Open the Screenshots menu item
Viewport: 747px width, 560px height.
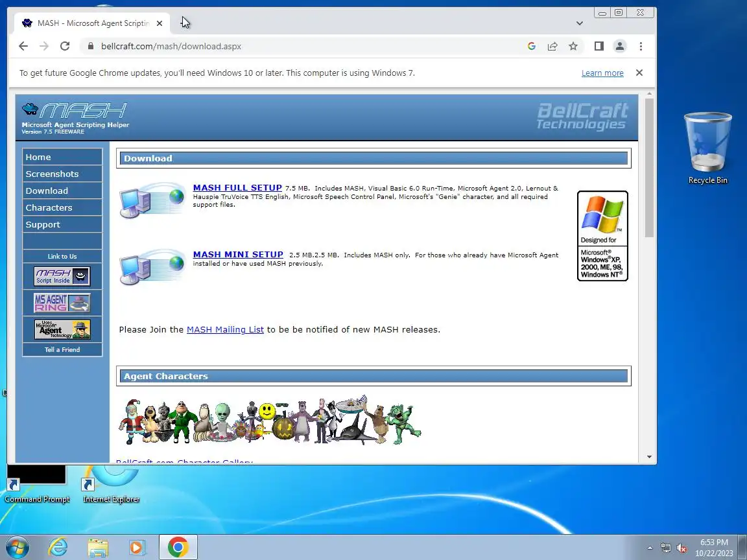[x=62, y=174]
